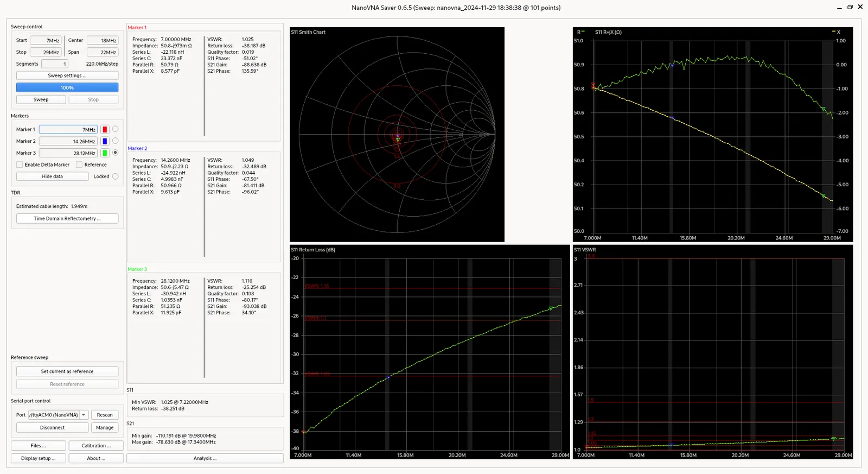Select the Marker 1 radio button

115,129
